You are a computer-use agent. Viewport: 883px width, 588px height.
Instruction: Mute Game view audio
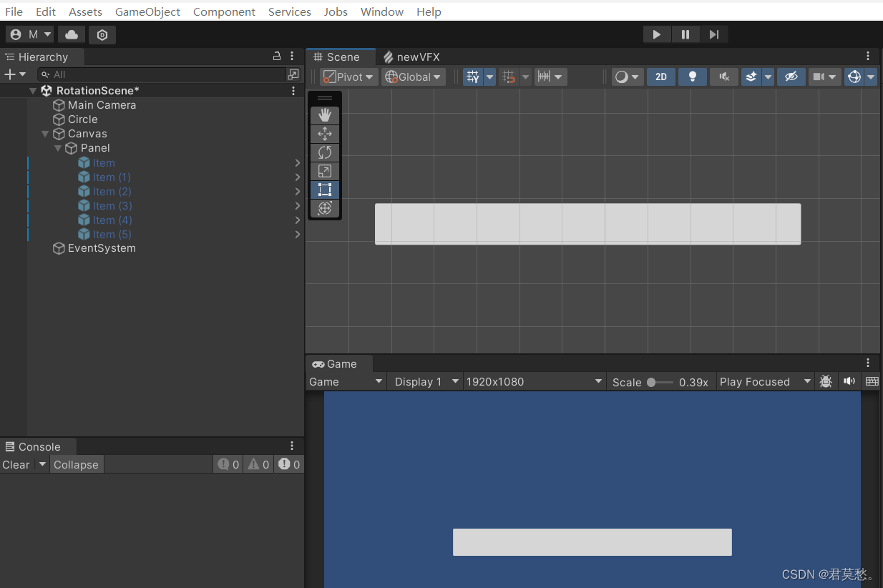pyautogui.click(x=849, y=381)
